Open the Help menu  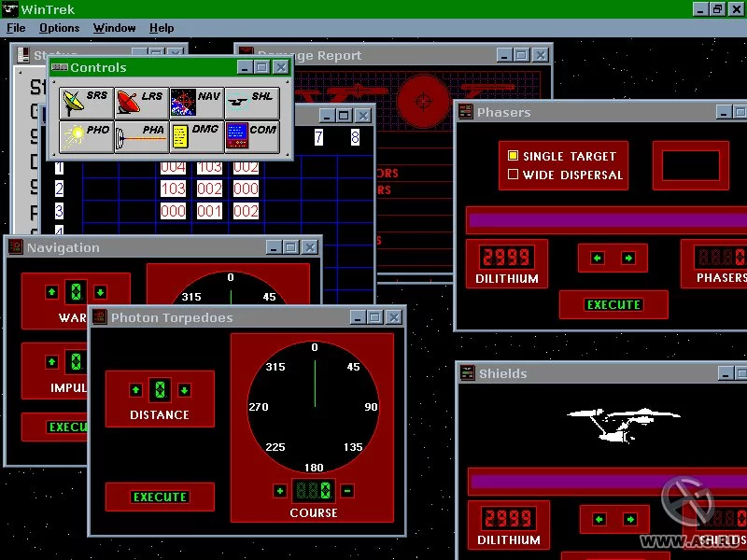click(x=162, y=28)
